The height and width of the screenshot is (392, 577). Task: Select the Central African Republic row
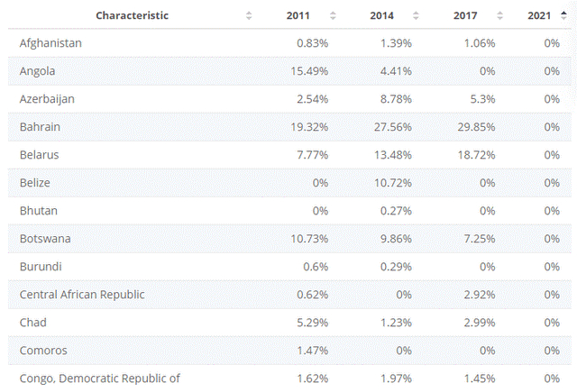tap(82, 295)
